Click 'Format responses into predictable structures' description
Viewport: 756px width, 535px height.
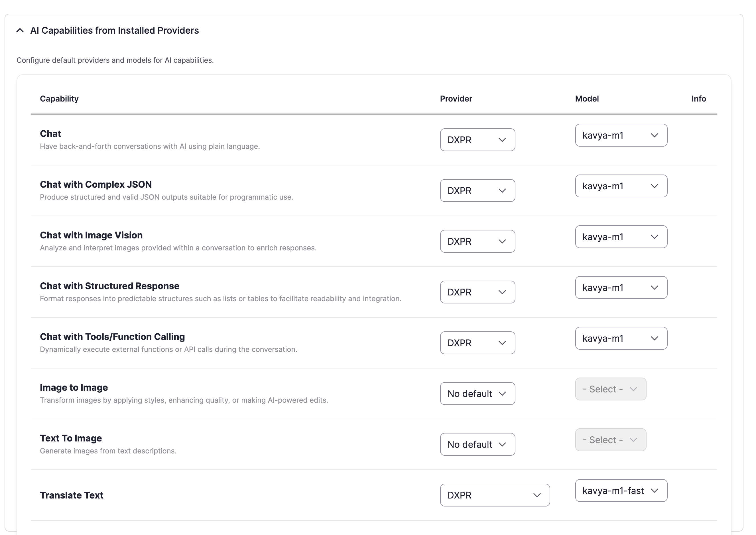pos(221,299)
